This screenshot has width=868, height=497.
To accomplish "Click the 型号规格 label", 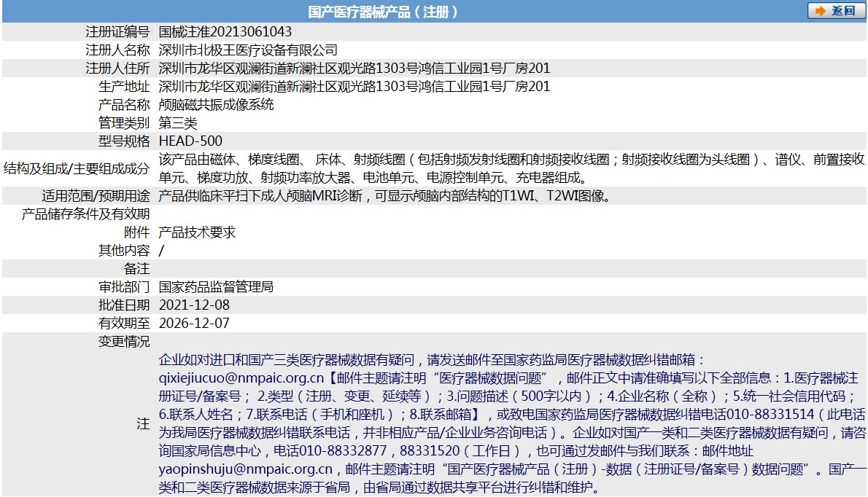I will pyautogui.click(x=124, y=141).
